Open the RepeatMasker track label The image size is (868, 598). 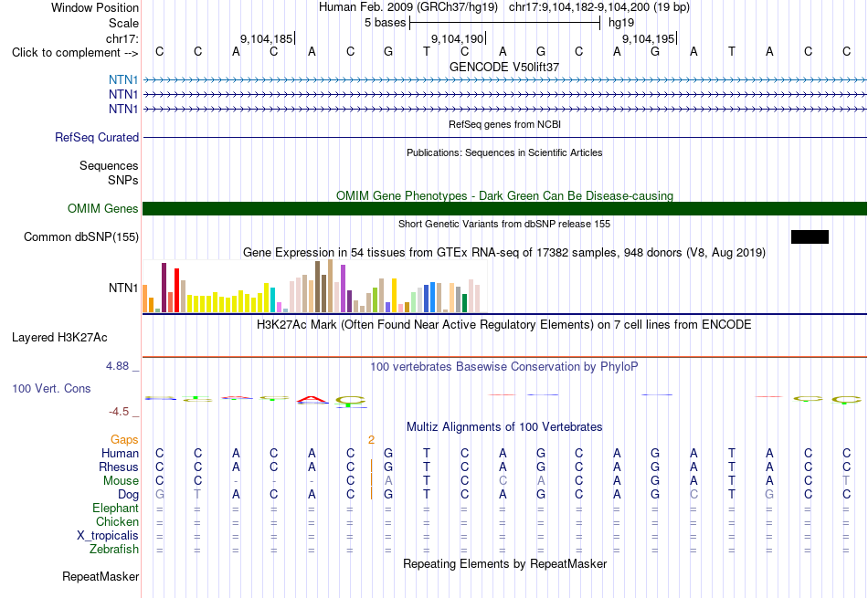pyautogui.click(x=101, y=576)
